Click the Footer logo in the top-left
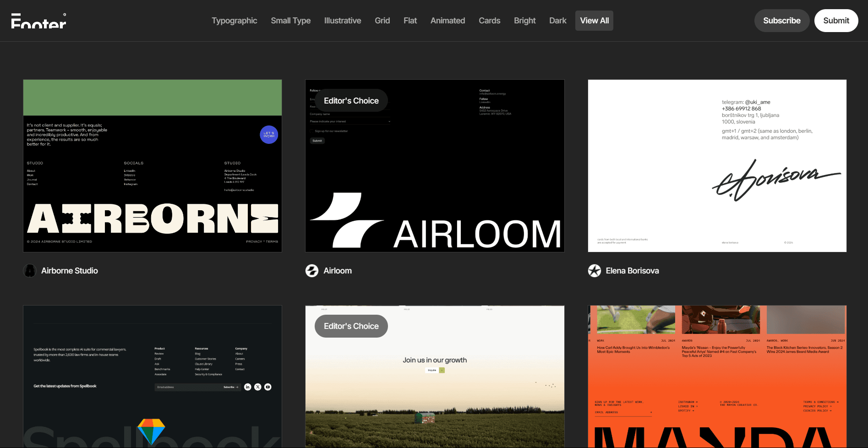The image size is (868, 448). 38,20
